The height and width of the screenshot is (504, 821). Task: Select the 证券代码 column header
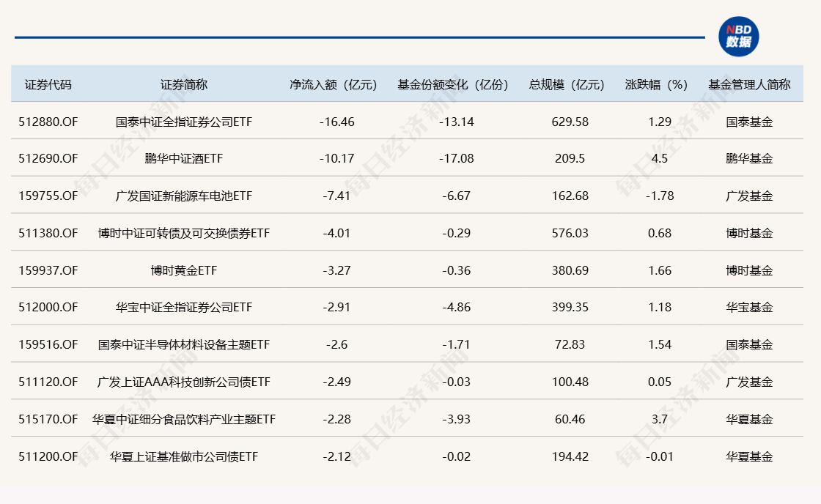(48, 85)
